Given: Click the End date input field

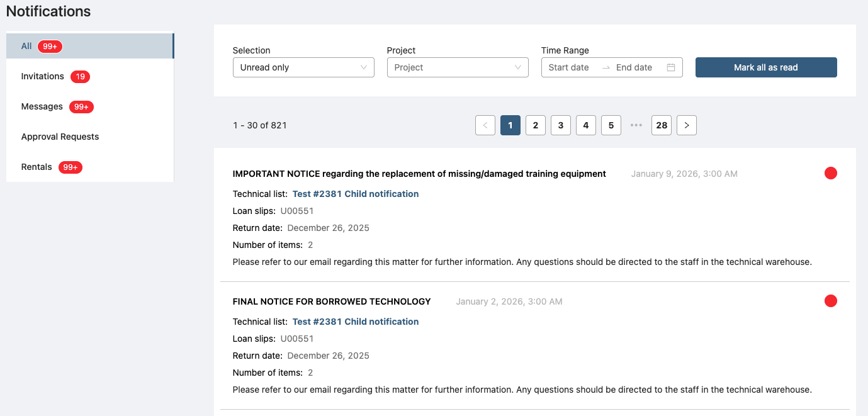Looking at the screenshot, I should 634,67.
